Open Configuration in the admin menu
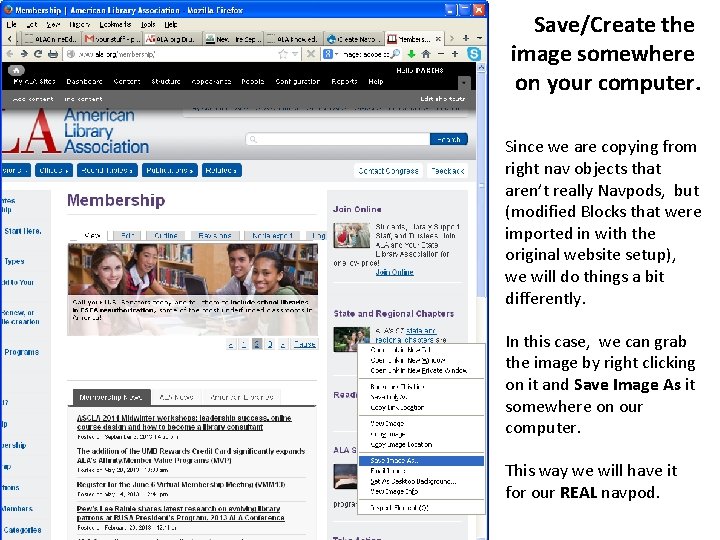The image size is (720, 540). click(298, 81)
